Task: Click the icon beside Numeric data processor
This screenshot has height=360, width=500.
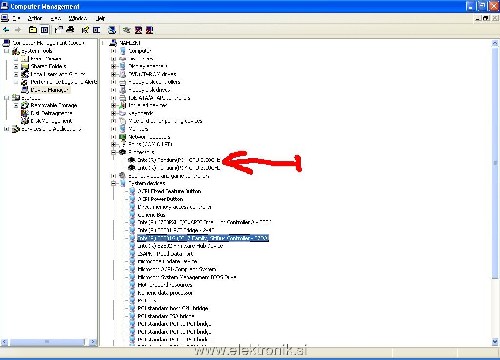Action: [132, 293]
